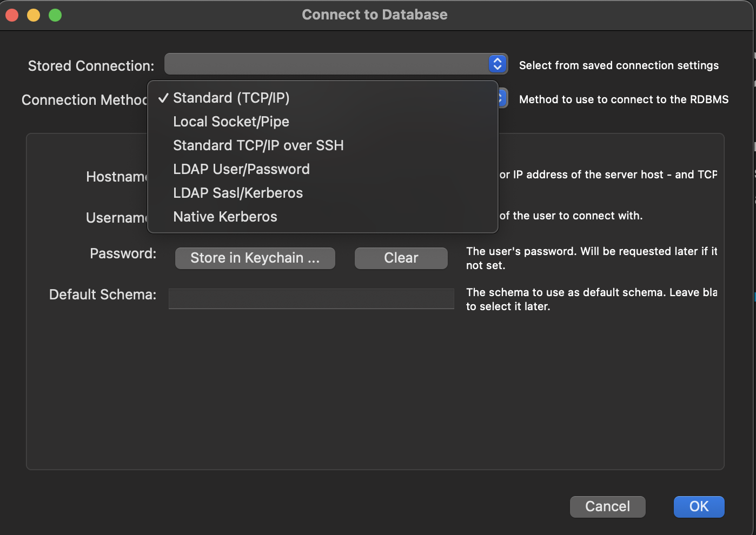This screenshot has height=535, width=756.
Task: Focus the Default Schema text field
Action: (311, 298)
